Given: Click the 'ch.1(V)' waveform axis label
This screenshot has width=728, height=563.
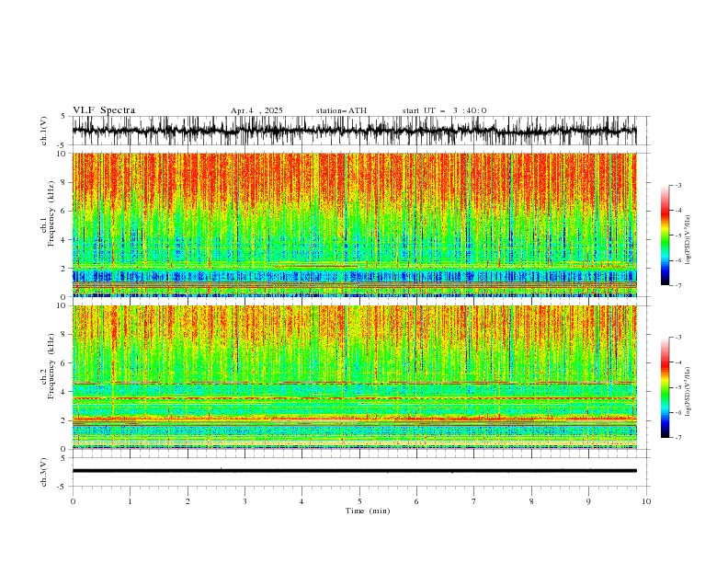Looking at the screenshot, I should point(44,130).
